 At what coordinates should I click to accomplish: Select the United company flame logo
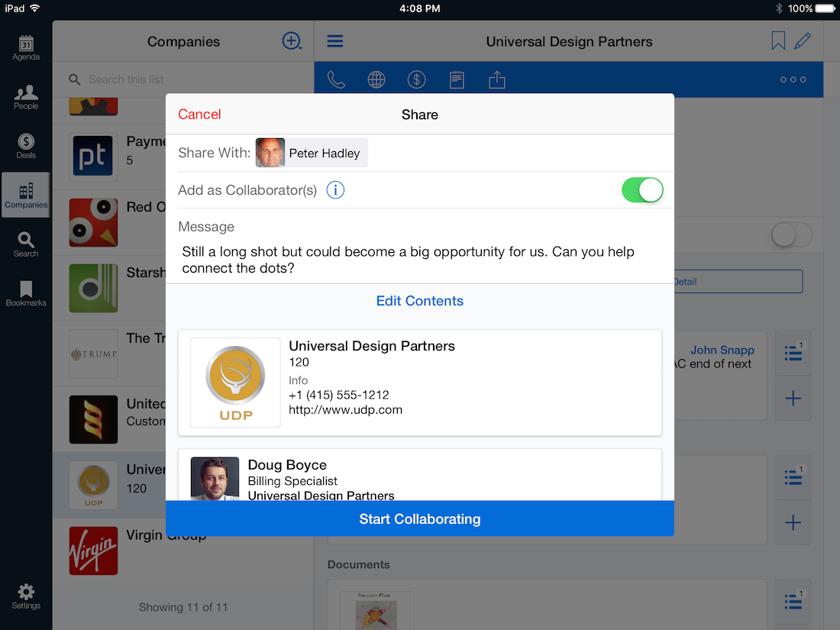point(93,419)
